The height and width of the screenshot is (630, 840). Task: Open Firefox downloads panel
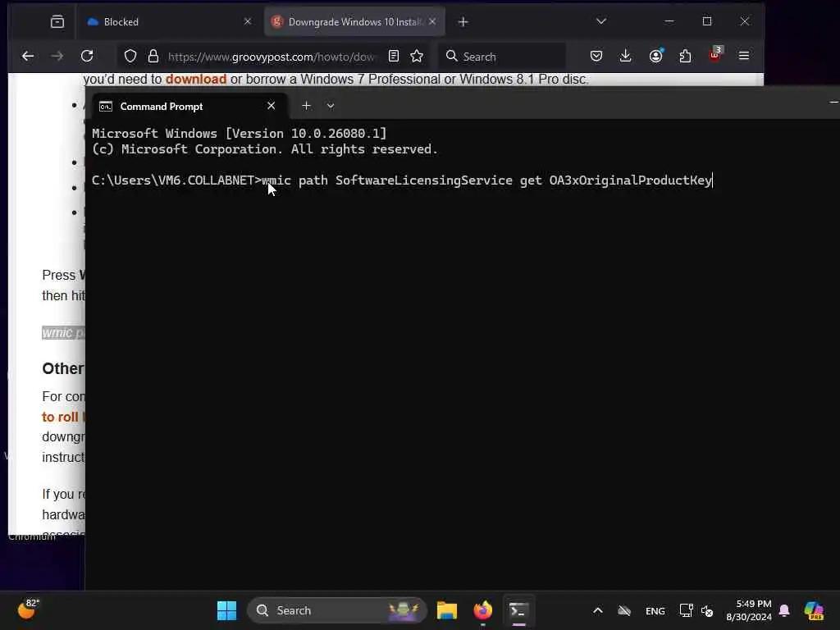(625, 57)
